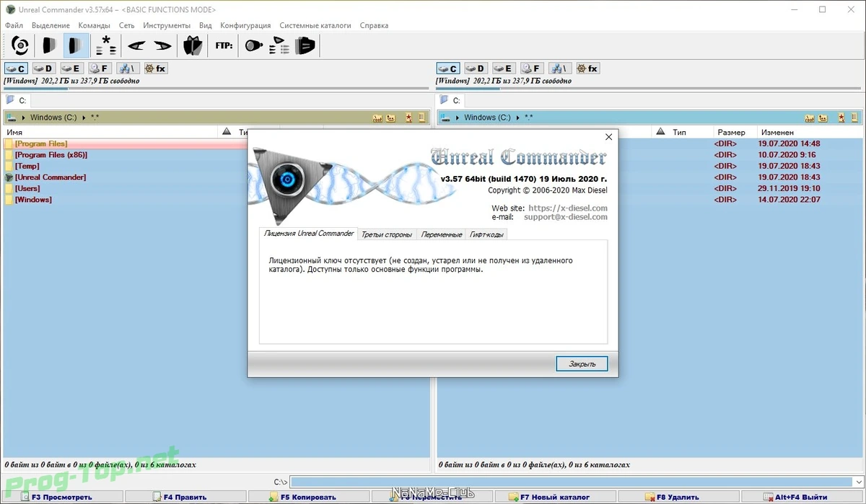Click the support@x-diesel.com e-mail link
The width and height of the screenshot is (866, 504).
566,216
